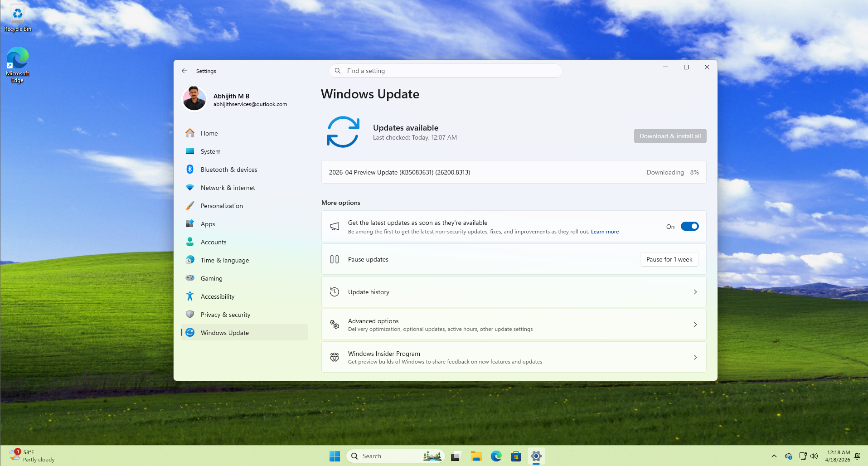
Task: Expand the Update history entry
Action: pos(695,292)
